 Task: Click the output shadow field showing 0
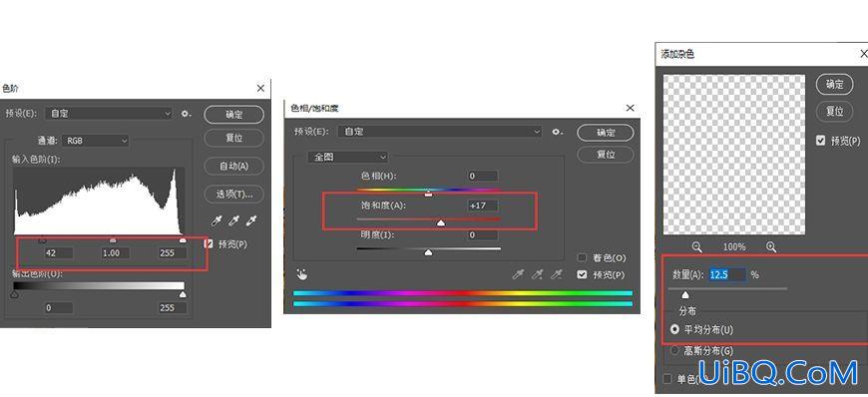(x=59, y=308)
